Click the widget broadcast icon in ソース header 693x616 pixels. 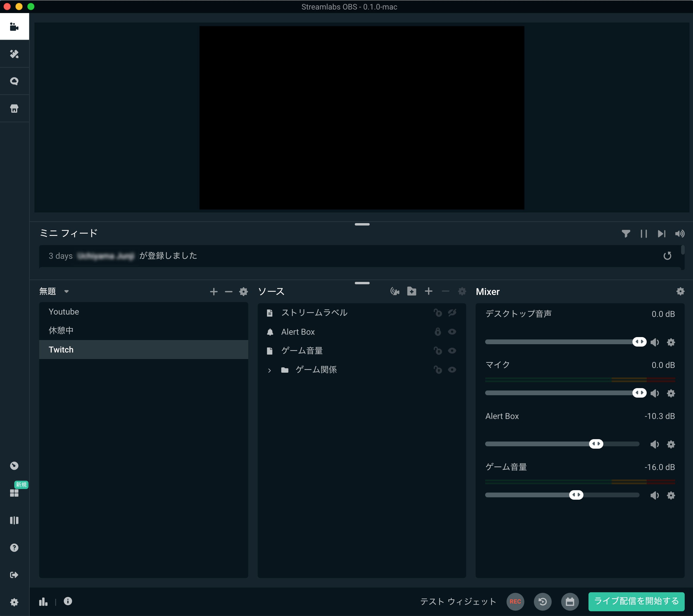[395, 291]
